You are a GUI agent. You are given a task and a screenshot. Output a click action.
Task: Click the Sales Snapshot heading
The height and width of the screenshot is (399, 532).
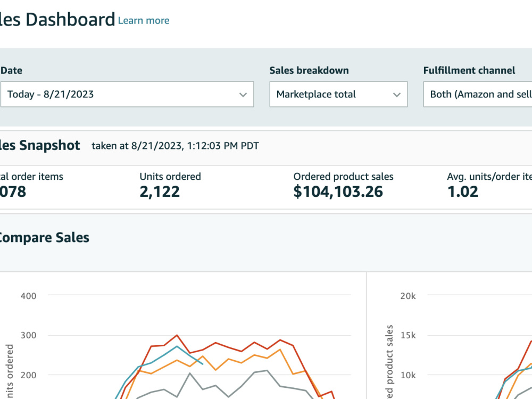click(40, 145)
